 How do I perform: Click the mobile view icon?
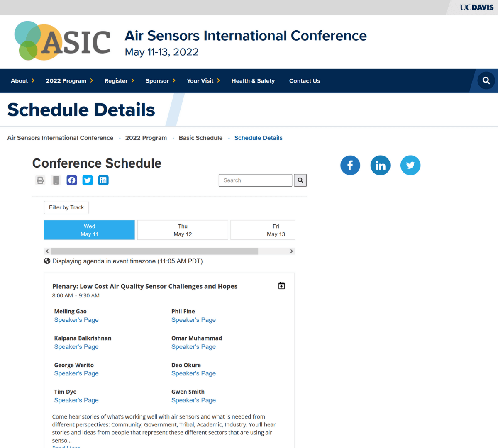click(x=56, y=180)
